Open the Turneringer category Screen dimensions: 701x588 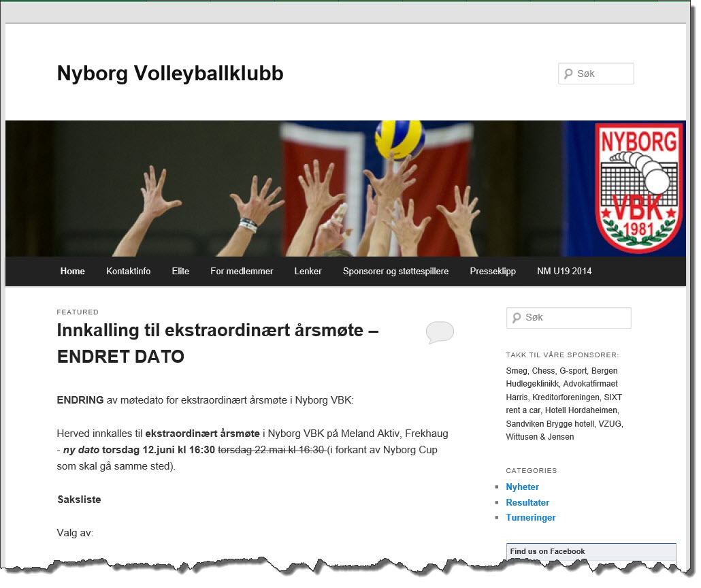point(531,518)
